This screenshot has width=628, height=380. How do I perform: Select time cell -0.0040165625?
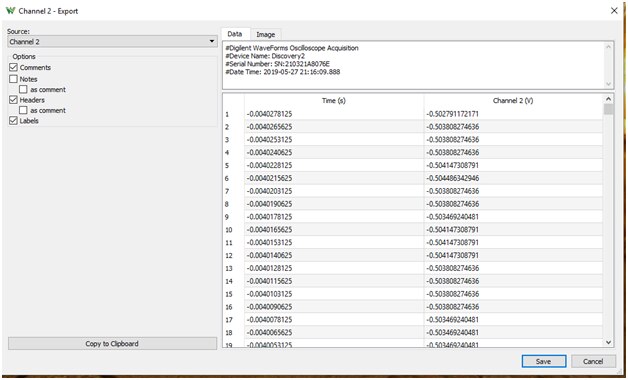(x=334, y=230)
